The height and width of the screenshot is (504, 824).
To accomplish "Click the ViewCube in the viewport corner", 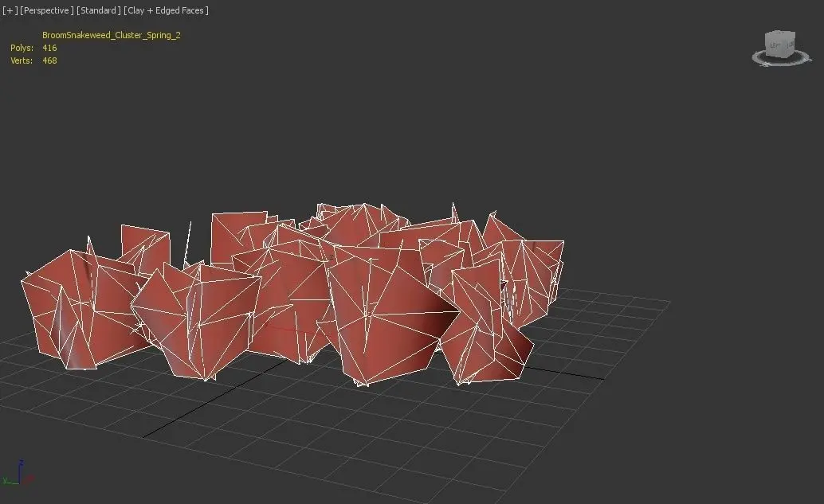I will [780, 45].
